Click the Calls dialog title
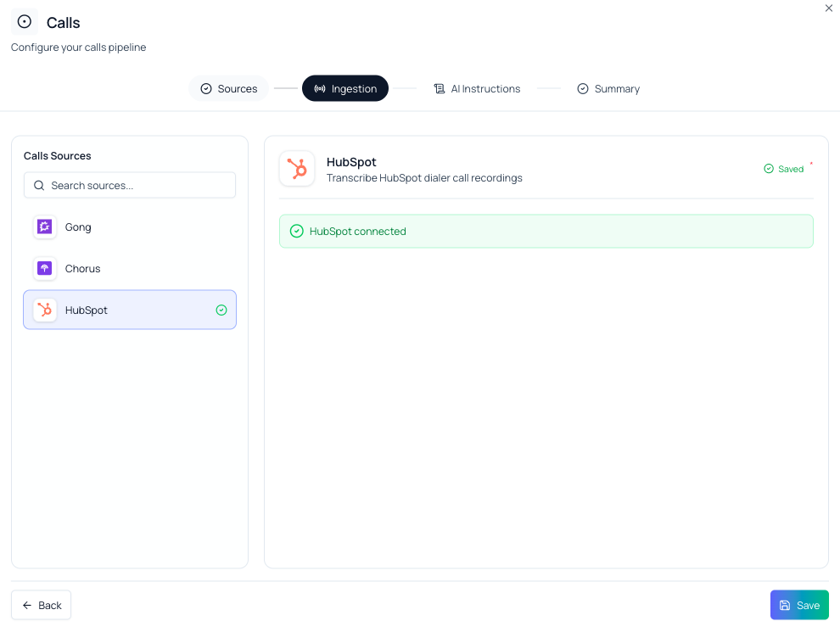 [64, 23]
